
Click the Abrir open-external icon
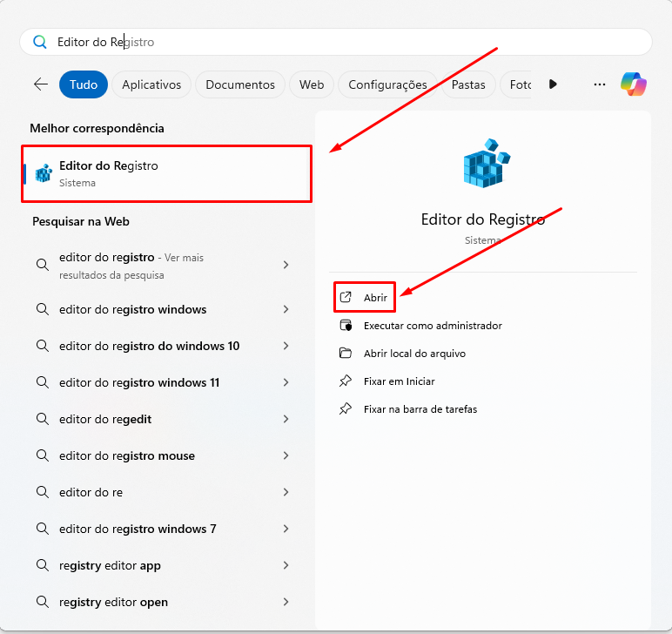pyautogui.click(x=346, y=297)
